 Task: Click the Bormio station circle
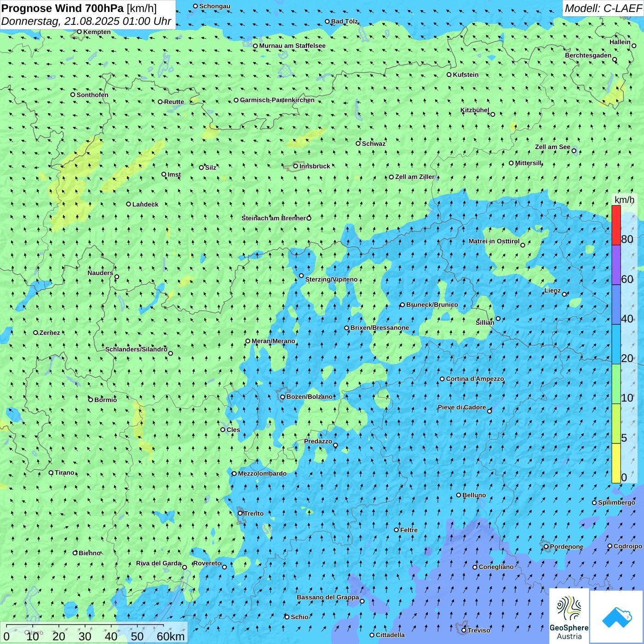91,400
